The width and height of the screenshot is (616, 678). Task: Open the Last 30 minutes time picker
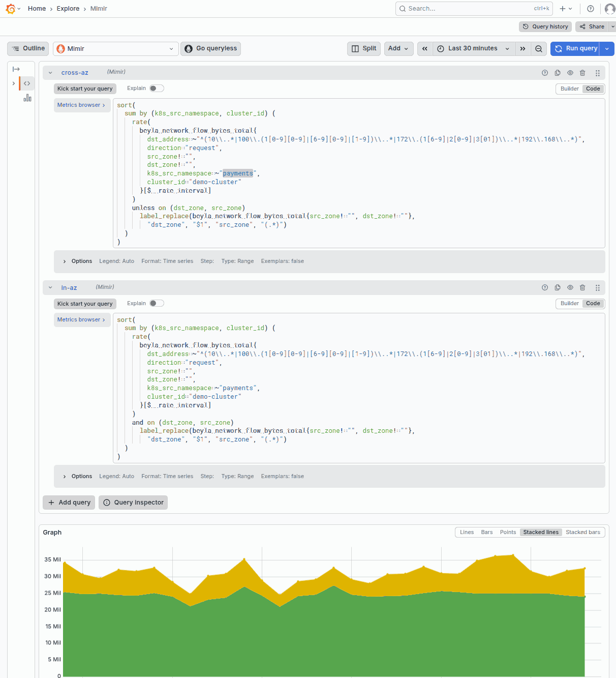pos(473,49)
